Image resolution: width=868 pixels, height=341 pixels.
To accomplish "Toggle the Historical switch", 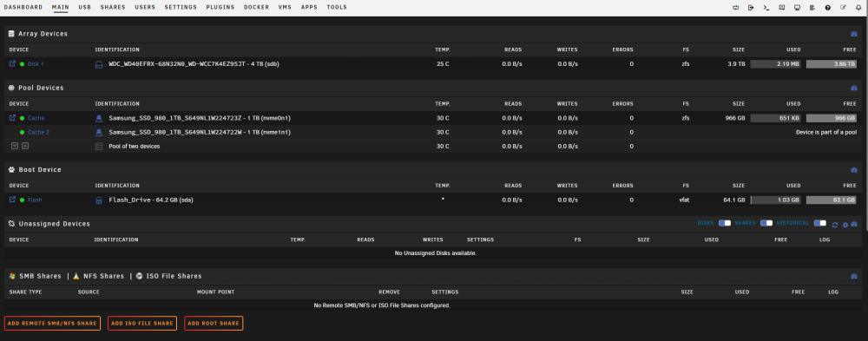I will (820, 223).
